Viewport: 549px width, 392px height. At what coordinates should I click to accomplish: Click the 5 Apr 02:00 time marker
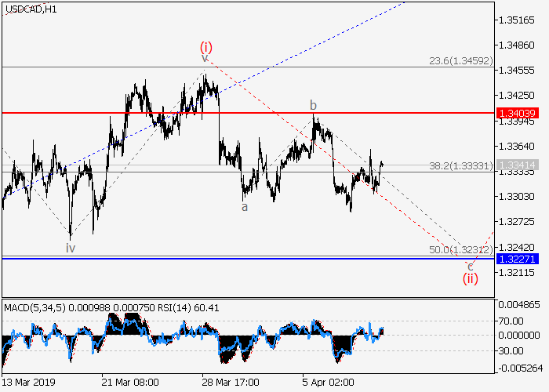pyautogui.click(x=329, y=383)
